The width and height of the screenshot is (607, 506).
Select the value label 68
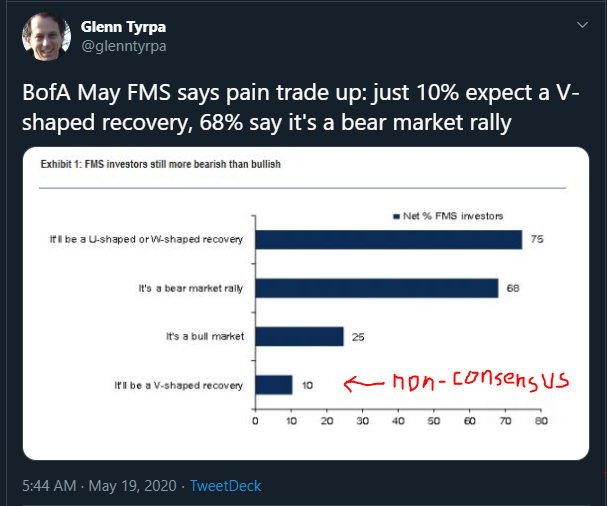click(513, 288)
